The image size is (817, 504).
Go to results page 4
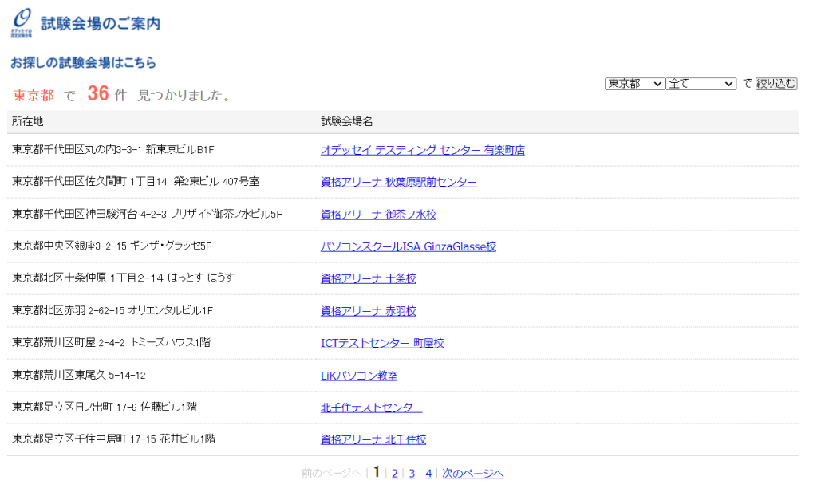[x=428, y=473]
